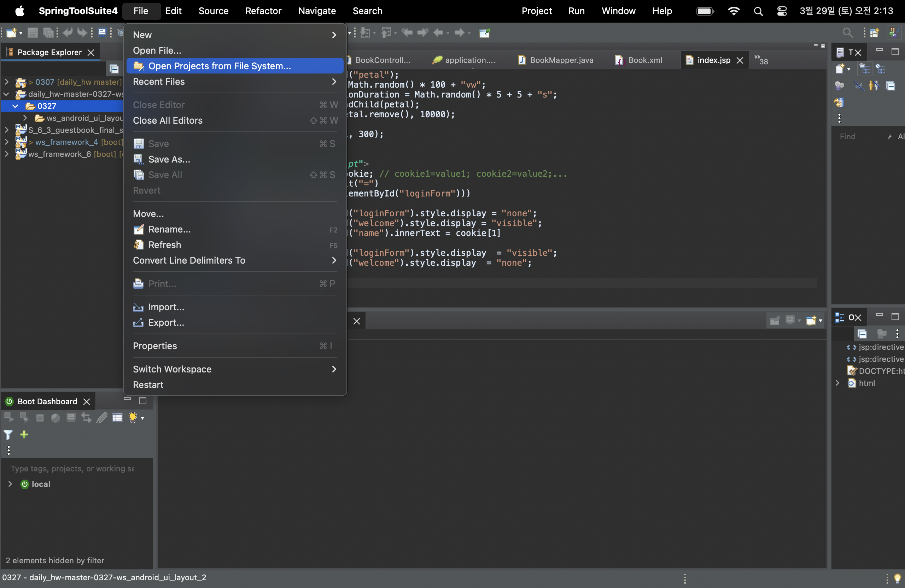Open macOS Control Center icon
This screenshot has width=905, height=588.
(x=782, y=11)
